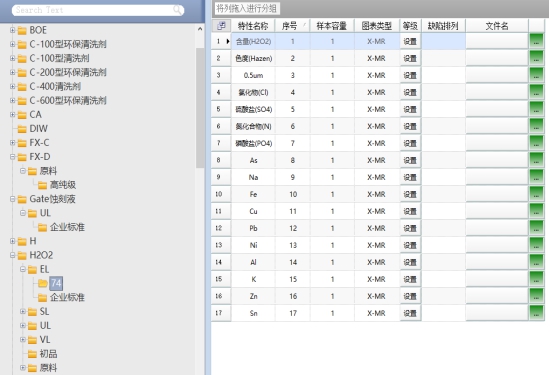The width and height of the screenshot is (550, 375).
Task: Sort by 序号 column header
Action: 292,26
